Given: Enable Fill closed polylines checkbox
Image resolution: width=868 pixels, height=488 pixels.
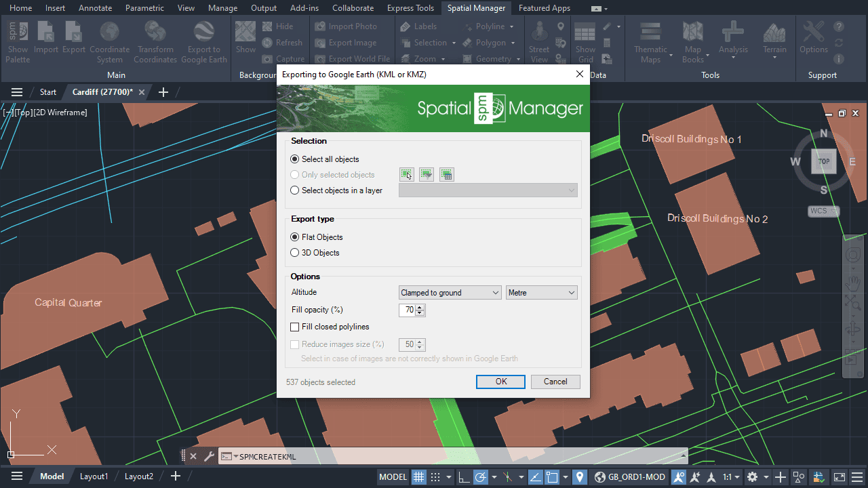Looking at the screenshot, I should coord(295,327).
